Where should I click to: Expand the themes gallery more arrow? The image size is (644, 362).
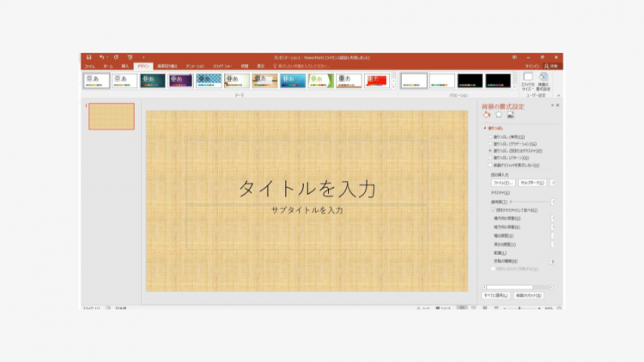[x=393, y=87]
